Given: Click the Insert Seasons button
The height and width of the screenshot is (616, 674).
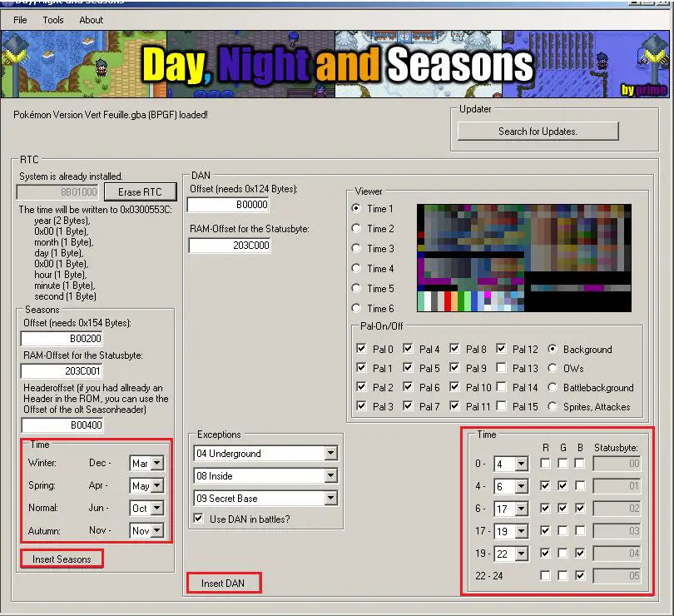Looking at the screenshot, I should tap(62, 559).
